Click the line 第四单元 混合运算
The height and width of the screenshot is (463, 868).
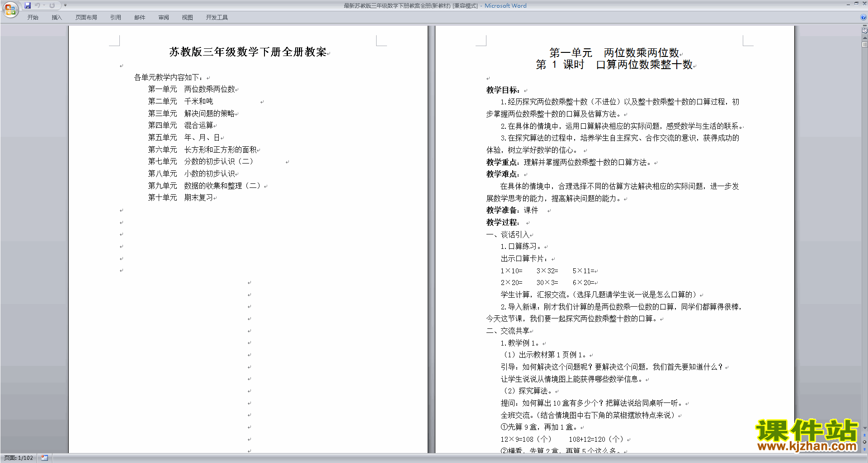click(x=181, y=126)
